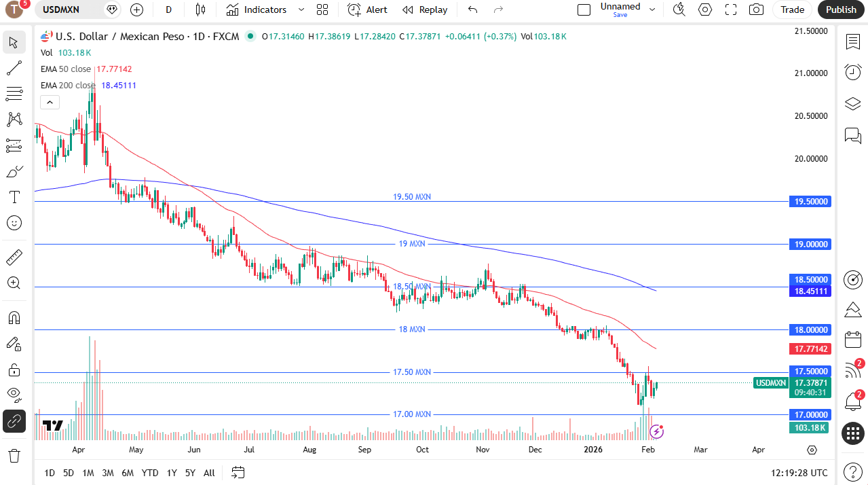Screen dimensions: 868x485
Task: Open the economic calendar panel
Action: (x=853, y=340)
